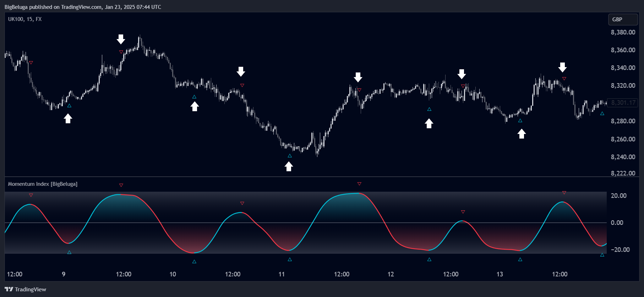Screen dimensions: 644x297
Task: Click the TradingView logo icon at bottom left
Action: [9, 289]
